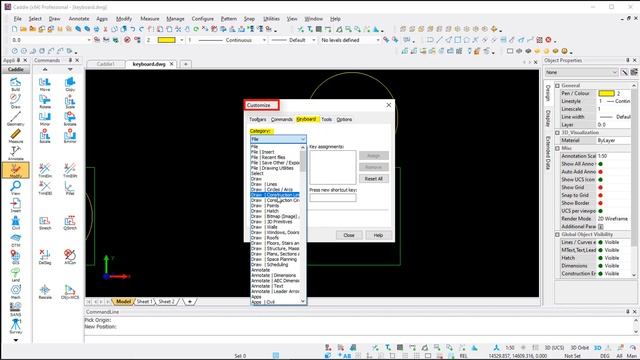This screenshot has height=360, width=640.
Task: Open the Land tool group
Action: coord(16,274)
